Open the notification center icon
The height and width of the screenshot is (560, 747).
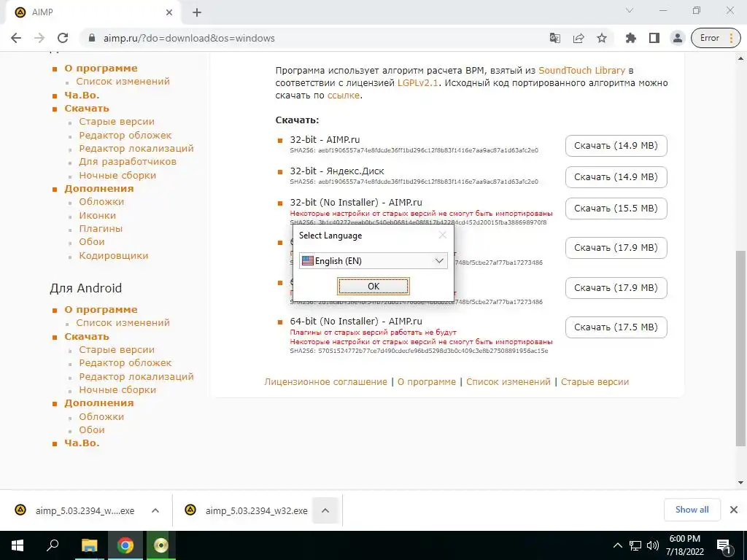click(x=724, y=547)
